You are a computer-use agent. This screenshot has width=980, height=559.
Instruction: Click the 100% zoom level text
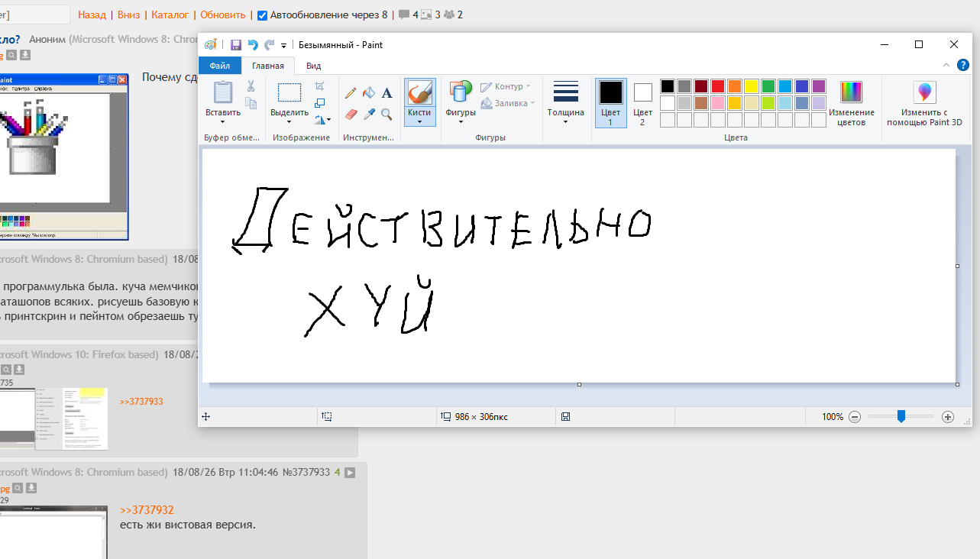(833, 417)
